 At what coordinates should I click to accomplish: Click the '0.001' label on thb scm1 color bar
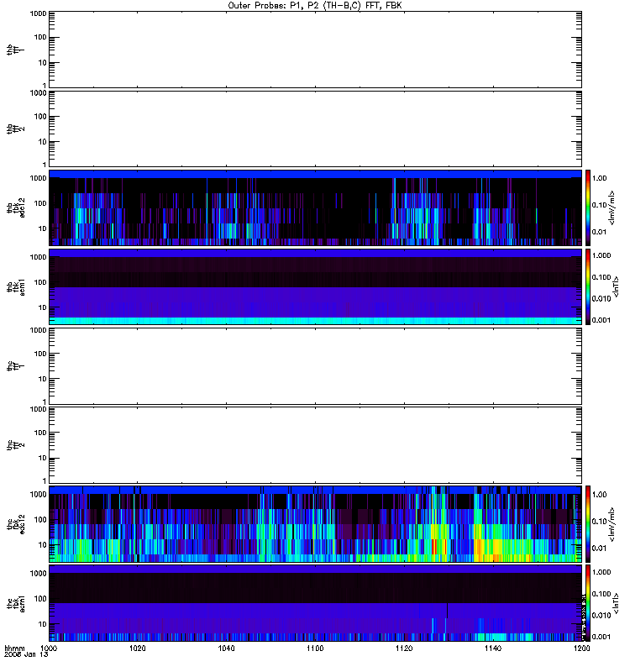pyautogui.click(x=601, y=320)
